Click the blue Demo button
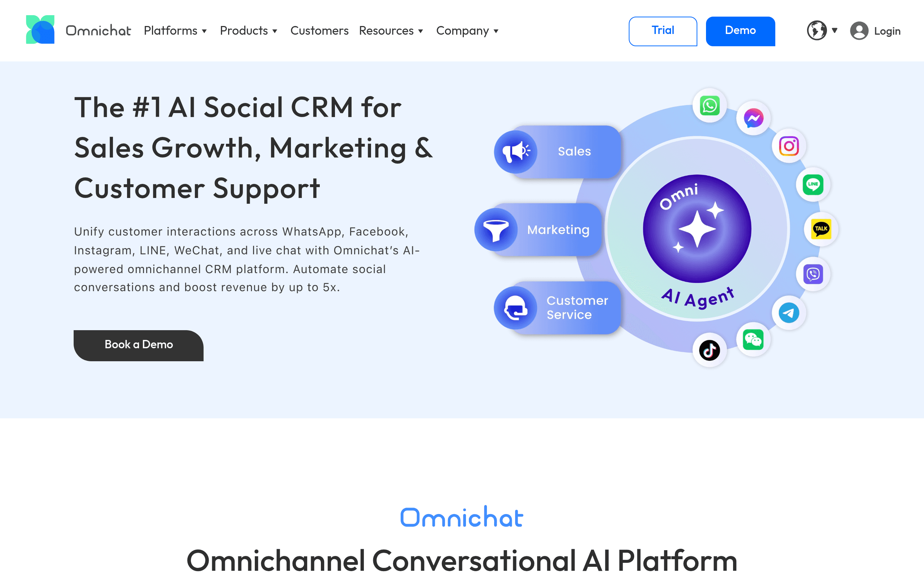 point(740,31)
